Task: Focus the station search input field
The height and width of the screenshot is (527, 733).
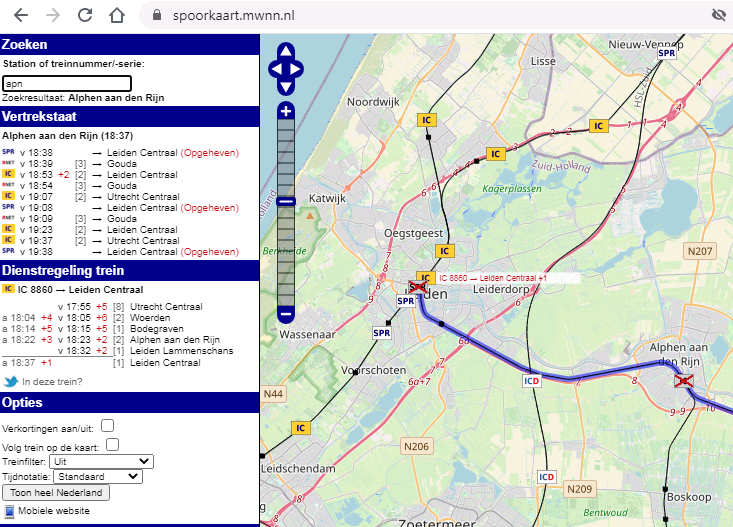Action: (x=67, y=84)
